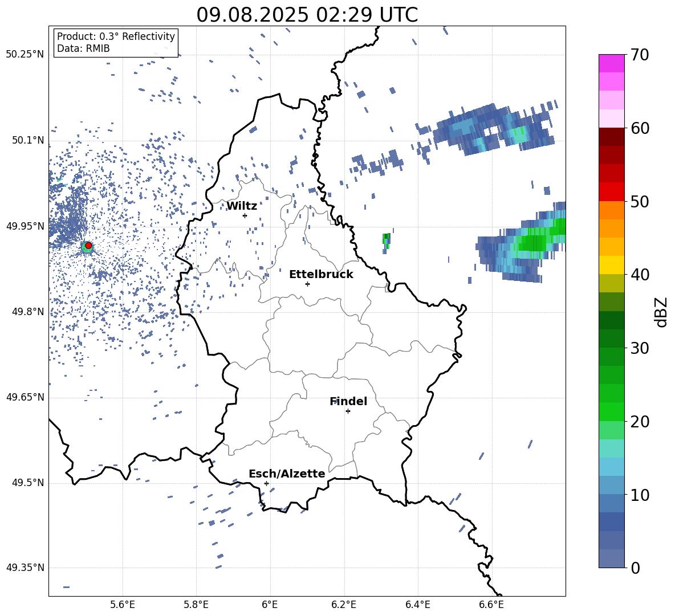Click the dBZ colorbar axis label
The width and height of the screenshot is (675, 616).
662,312
